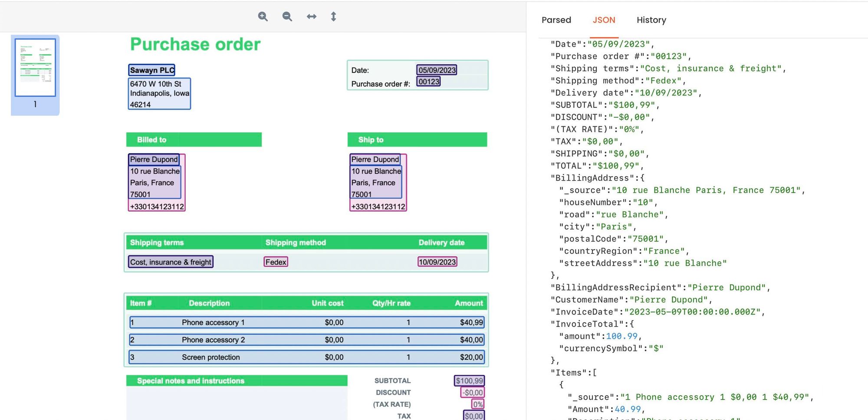Click the Fedex shipping method box
This screenshot has width=868, height=420.
tap(276, 262)
